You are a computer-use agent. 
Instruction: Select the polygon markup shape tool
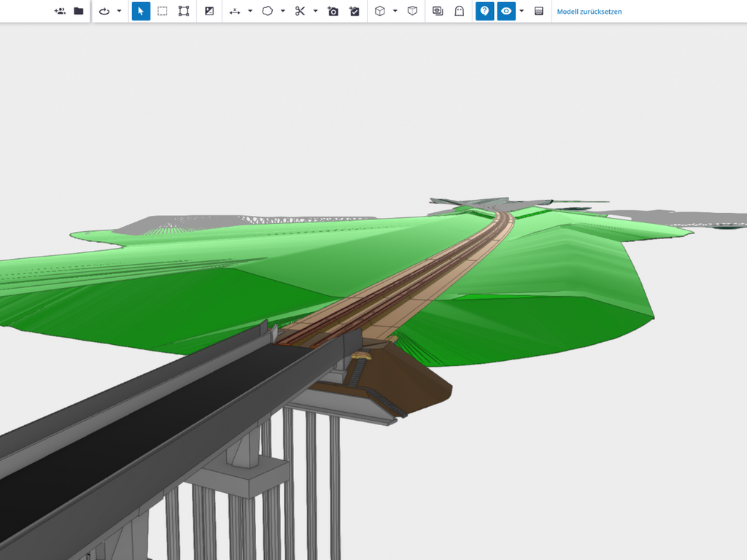click(x=267, y=11)
